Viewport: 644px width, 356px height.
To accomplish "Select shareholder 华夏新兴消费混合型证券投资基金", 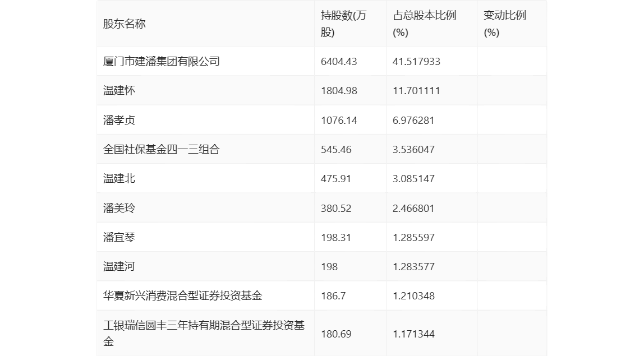I will pos(183,295).
